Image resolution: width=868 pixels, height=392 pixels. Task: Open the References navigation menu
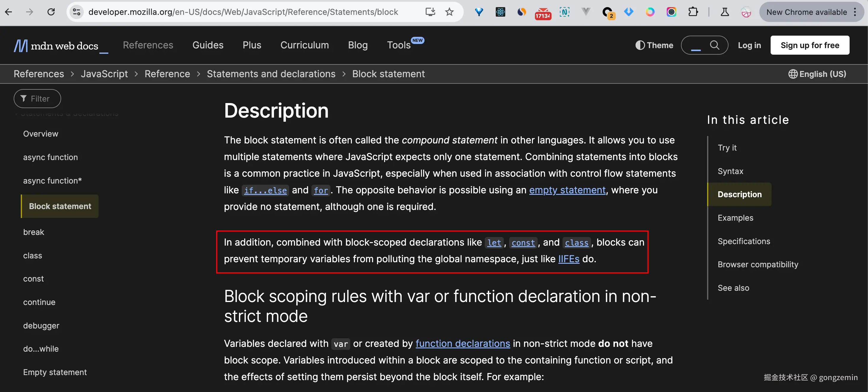[148, 45]
